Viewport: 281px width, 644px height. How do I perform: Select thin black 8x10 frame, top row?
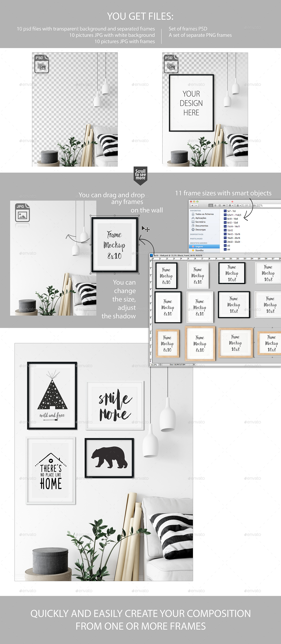pyautogui.click(x=166, y=276)
